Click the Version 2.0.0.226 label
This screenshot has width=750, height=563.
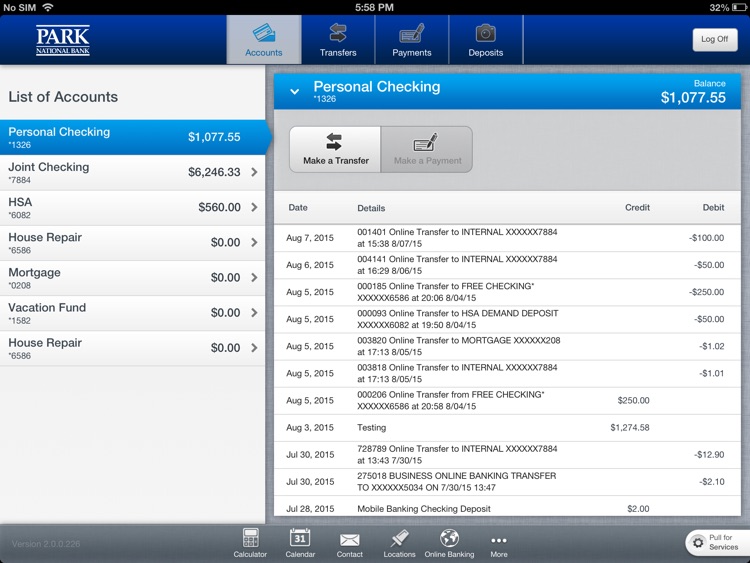(46, 544)
